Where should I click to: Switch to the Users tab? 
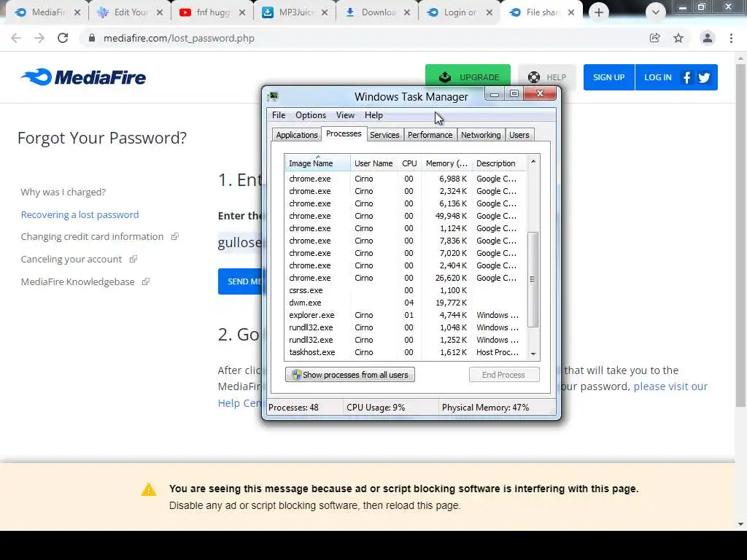pos(519,135)
